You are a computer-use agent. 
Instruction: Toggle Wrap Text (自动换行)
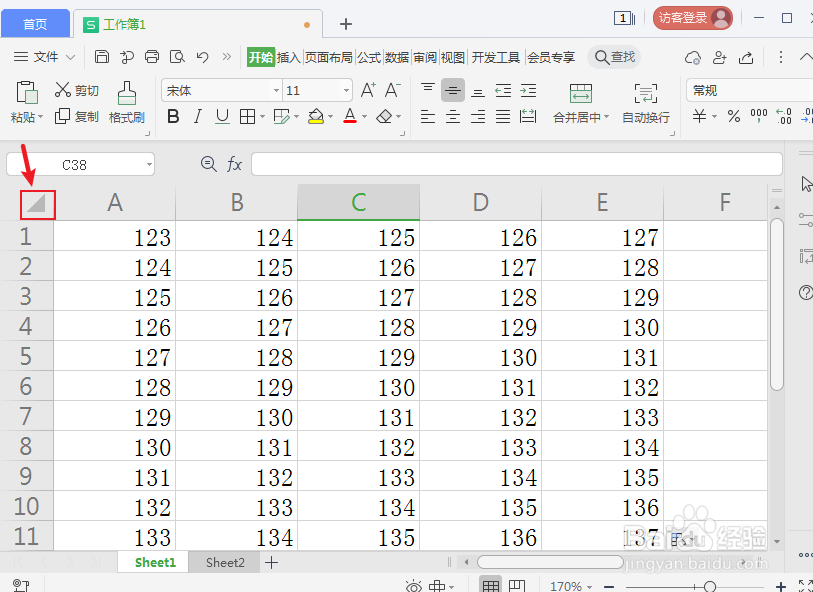point(646,103)
